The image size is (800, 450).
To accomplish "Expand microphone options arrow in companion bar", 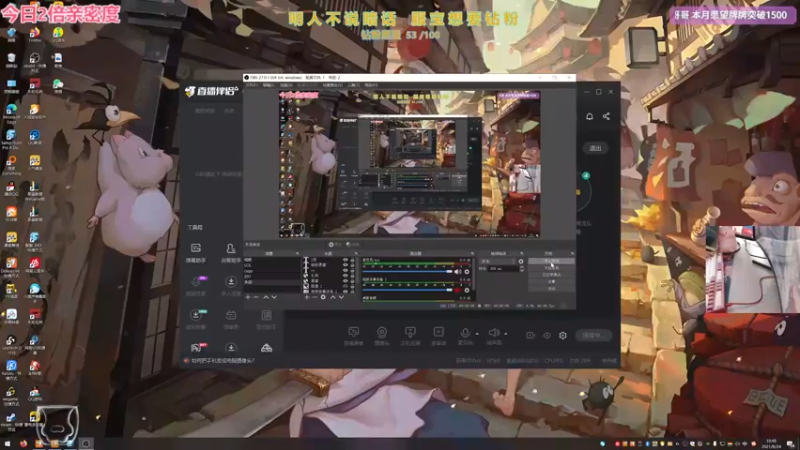I will [477, 334].
